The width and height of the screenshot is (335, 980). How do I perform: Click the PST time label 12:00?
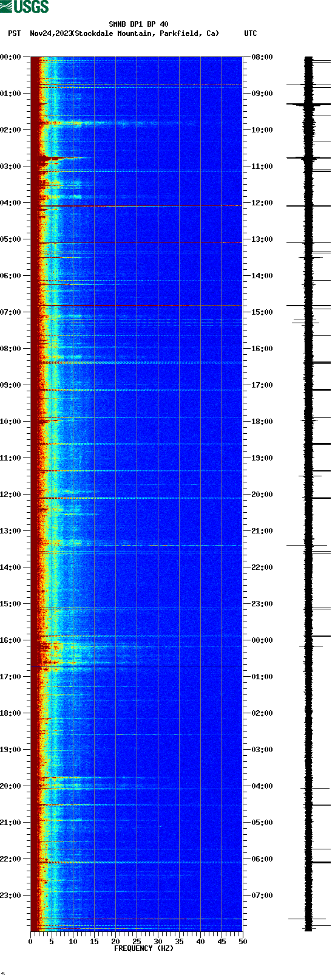pyautogui.click(x=11, y=495)
